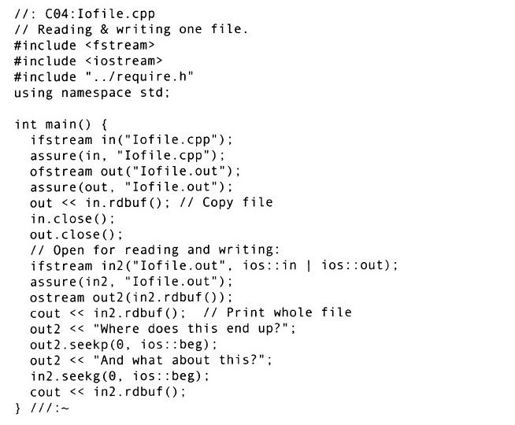
Task: Click the '#include <iostream>' line
Action: point(88,61)
